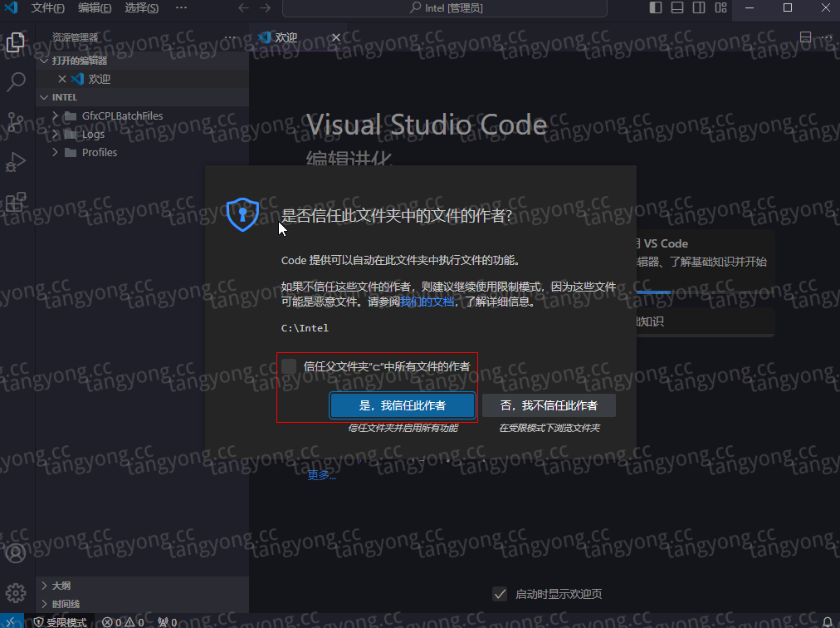Open notifications bell in status bar
Screen dimensions: 840x628
pyautogui.click(x=828, y=621)
